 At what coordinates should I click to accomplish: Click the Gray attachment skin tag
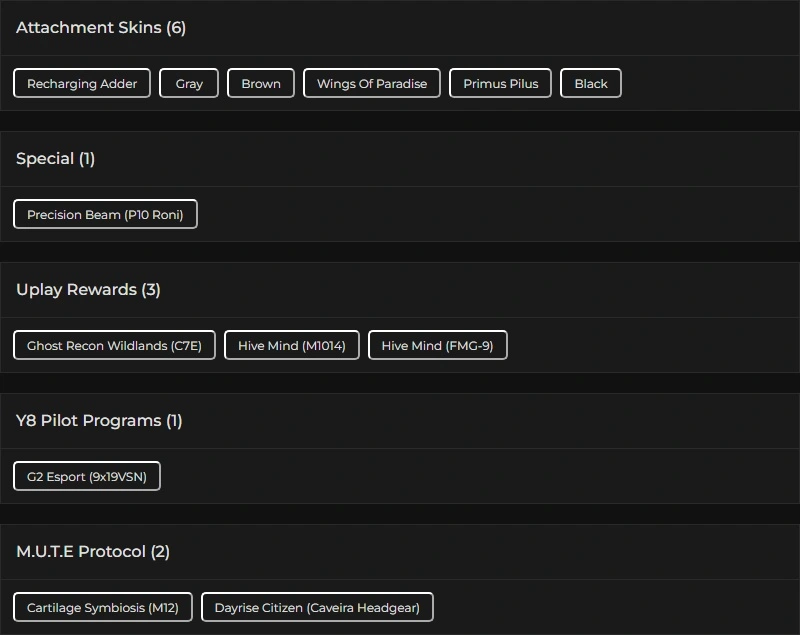pyautogui.click(x=189, y=84)
